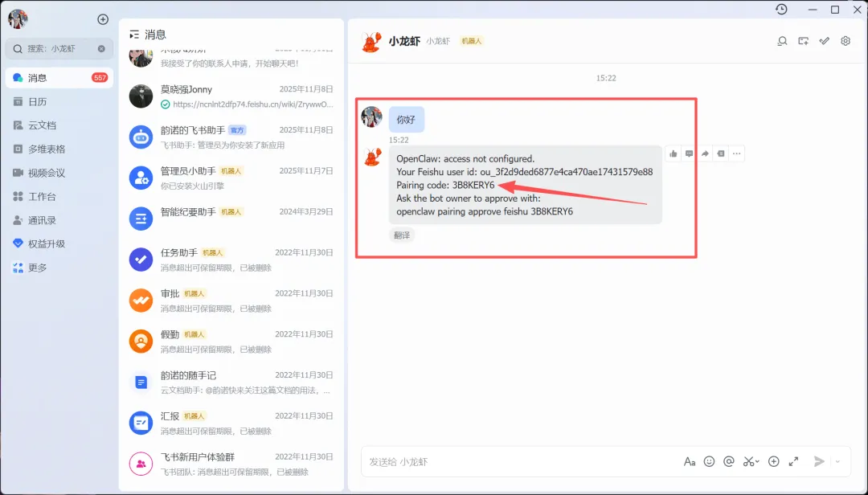Search within chat using header search icon
868x495 pixels.
[x=782, y=41]
